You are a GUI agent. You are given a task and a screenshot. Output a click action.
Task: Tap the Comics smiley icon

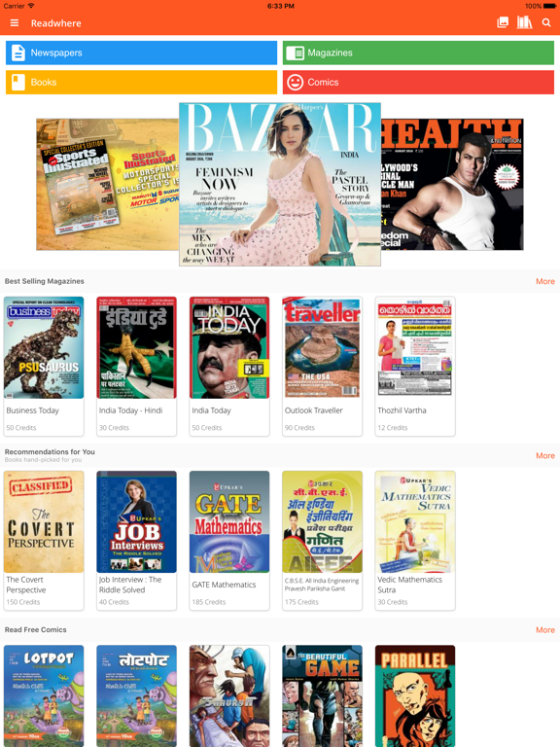tap(295, 83)
